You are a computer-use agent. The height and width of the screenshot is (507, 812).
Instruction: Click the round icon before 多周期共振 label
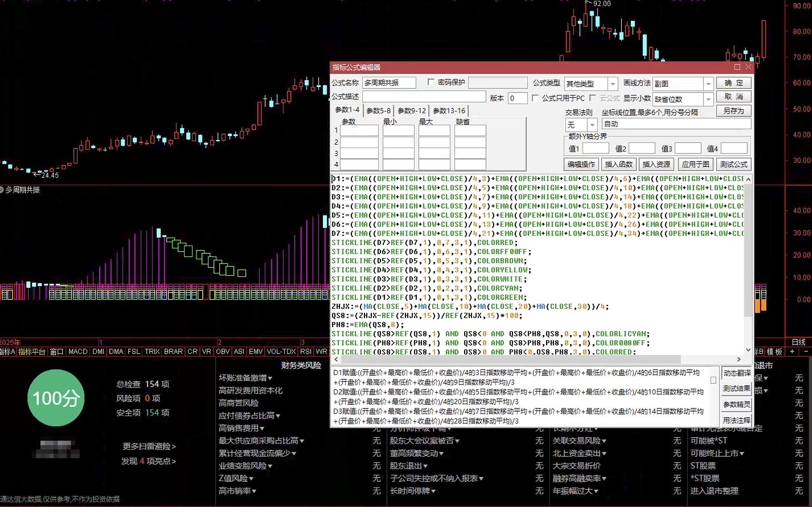pyautogui.click(x=1, y=190)
